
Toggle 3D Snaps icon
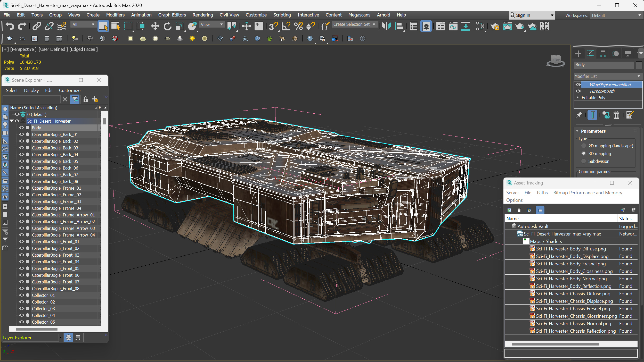pos(273,26)
